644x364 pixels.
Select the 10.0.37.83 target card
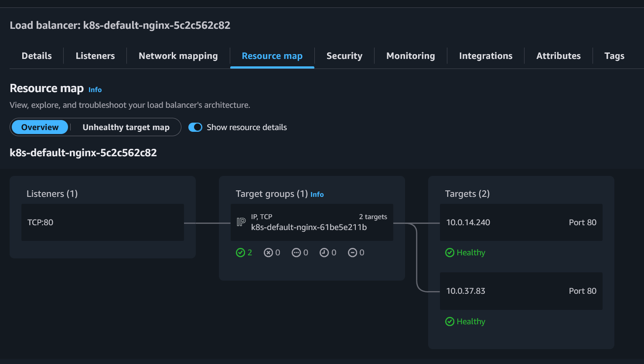coord(521,291)
